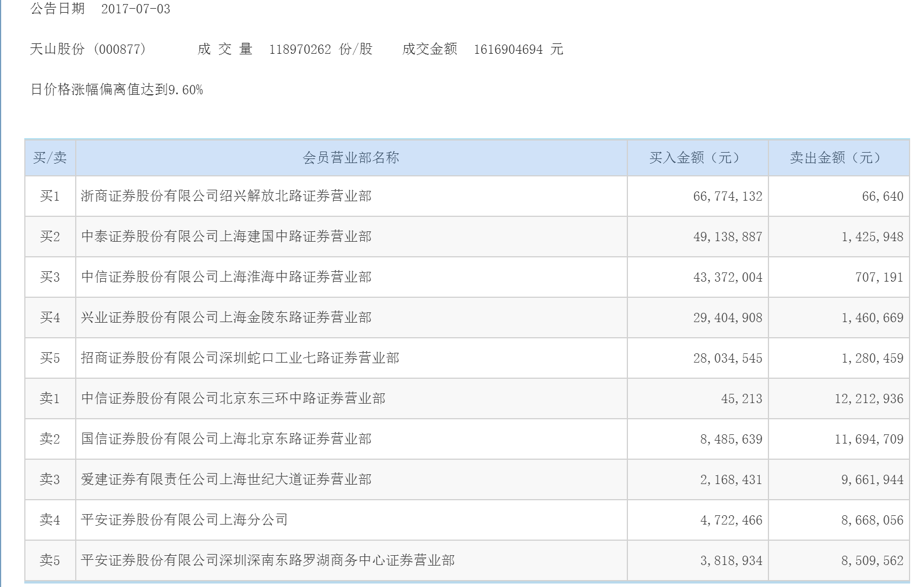Screen dimensions: 924x587
Task: Click buy amount 28,034,545
Action: pos(728,359)
